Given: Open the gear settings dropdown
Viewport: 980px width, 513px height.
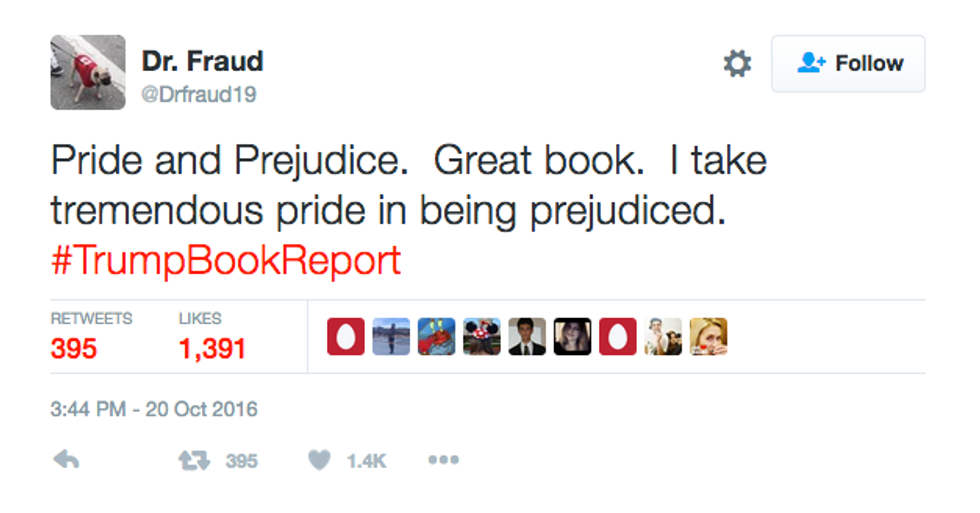Looking at the screenshot, I should (x=737, y=64).
